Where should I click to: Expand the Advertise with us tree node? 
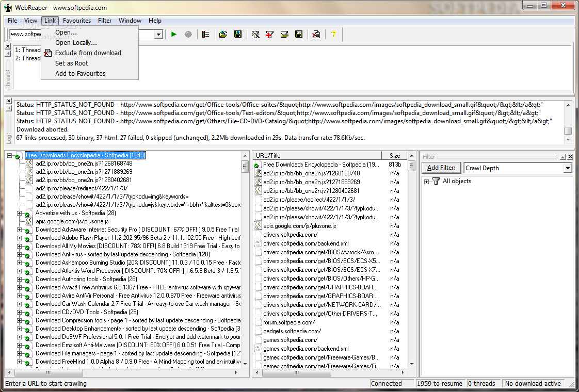click(x=19, y=213)
